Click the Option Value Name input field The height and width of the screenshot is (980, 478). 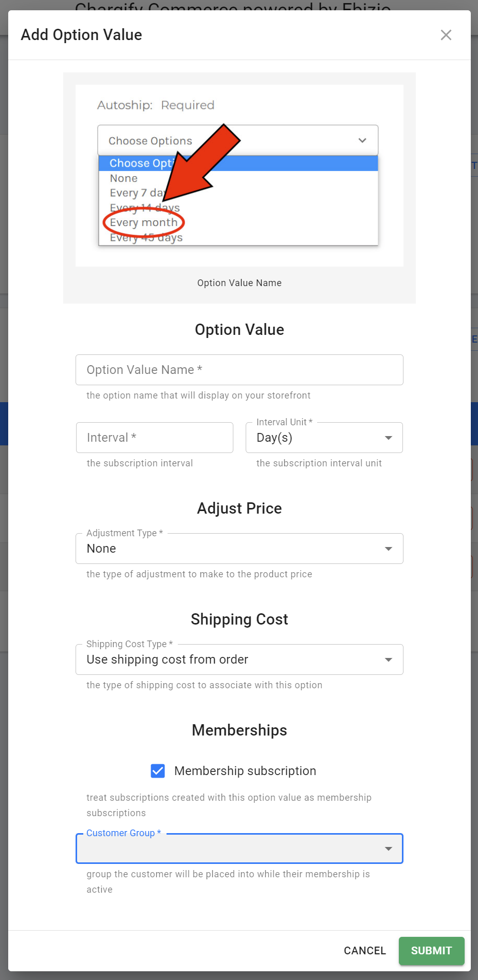(x=239, y=370)
